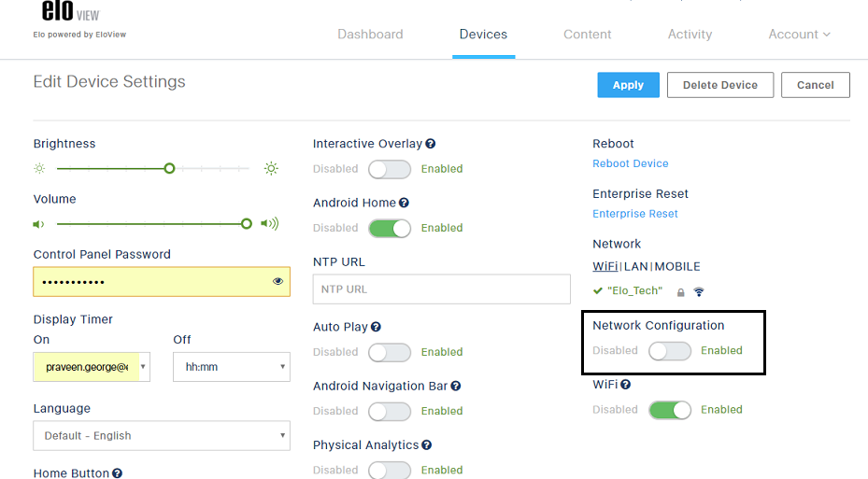Expand the Language dropdown

[162, 436]
